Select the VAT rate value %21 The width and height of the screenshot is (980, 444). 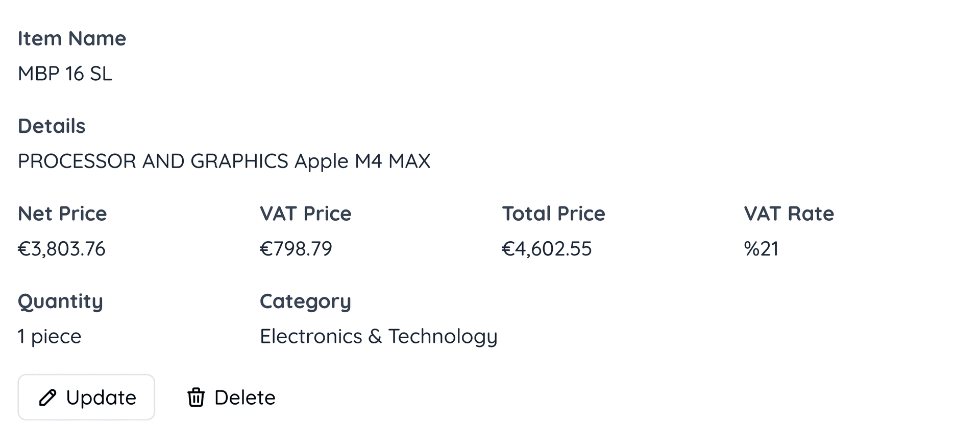coord(761,249)
